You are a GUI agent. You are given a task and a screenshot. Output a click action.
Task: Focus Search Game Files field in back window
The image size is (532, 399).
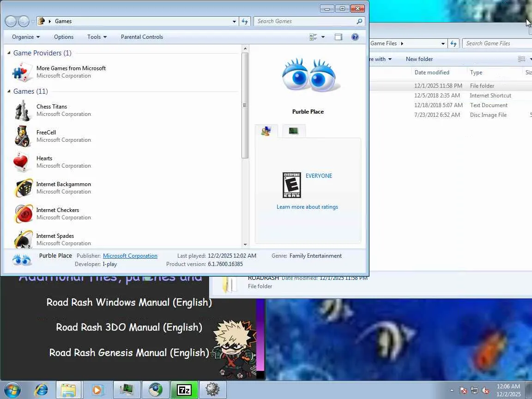[497, 43]
